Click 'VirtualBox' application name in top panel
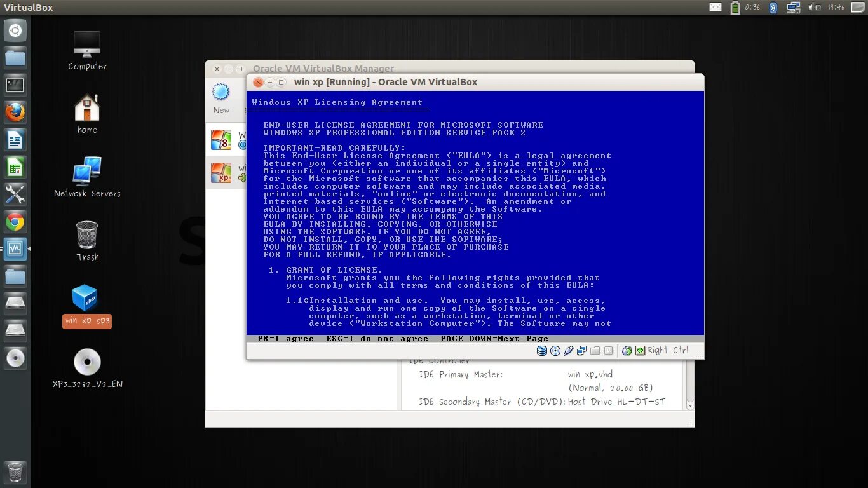 pos(28,8)
